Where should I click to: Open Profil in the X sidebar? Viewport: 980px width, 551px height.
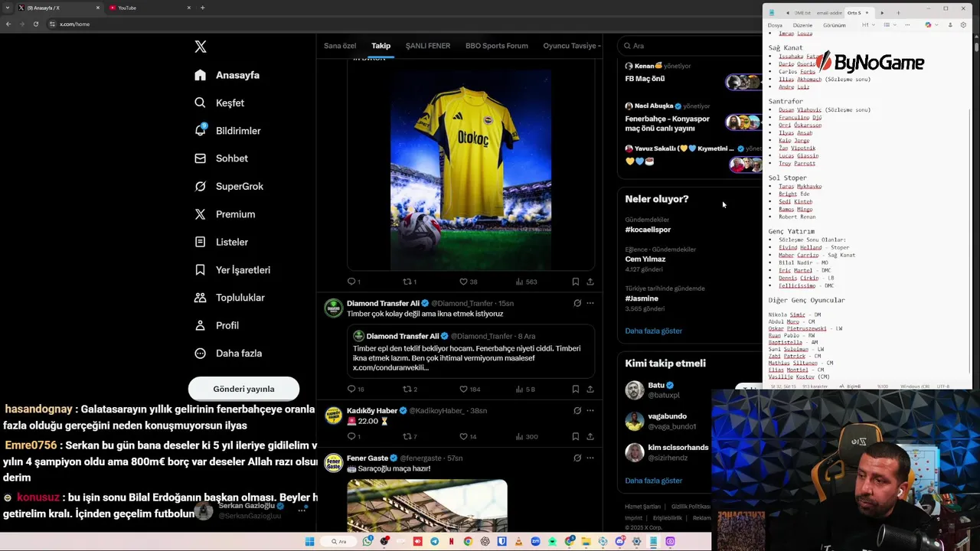216,325
